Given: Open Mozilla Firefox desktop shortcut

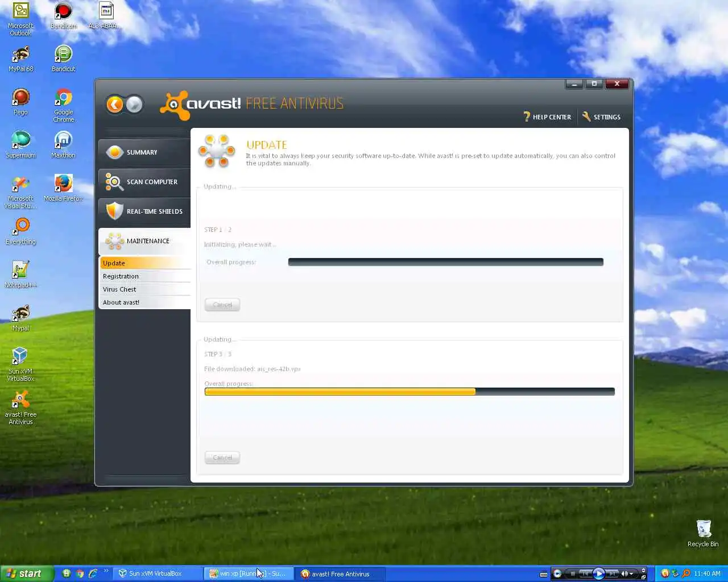Looking at the screenshot, I should 63,189.
